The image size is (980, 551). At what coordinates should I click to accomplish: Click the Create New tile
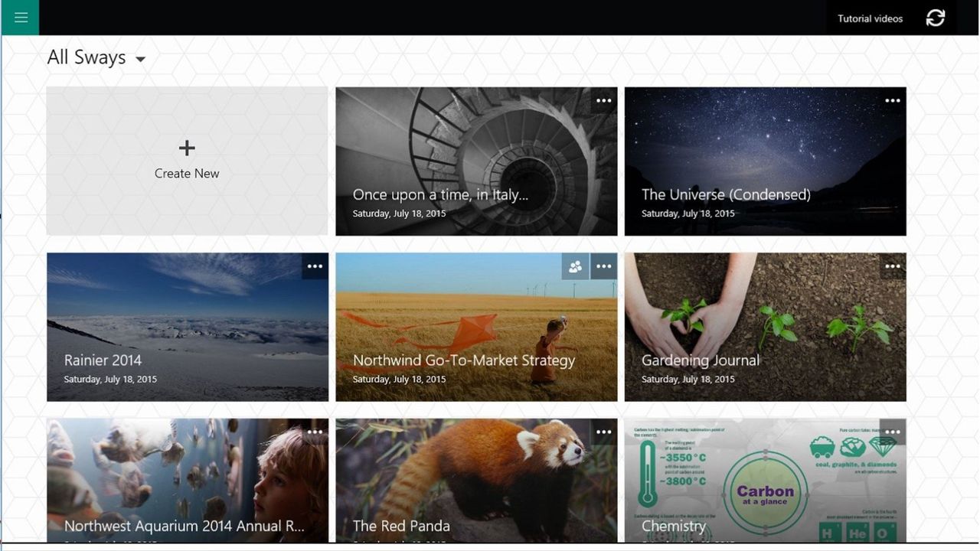coord(187,161)
